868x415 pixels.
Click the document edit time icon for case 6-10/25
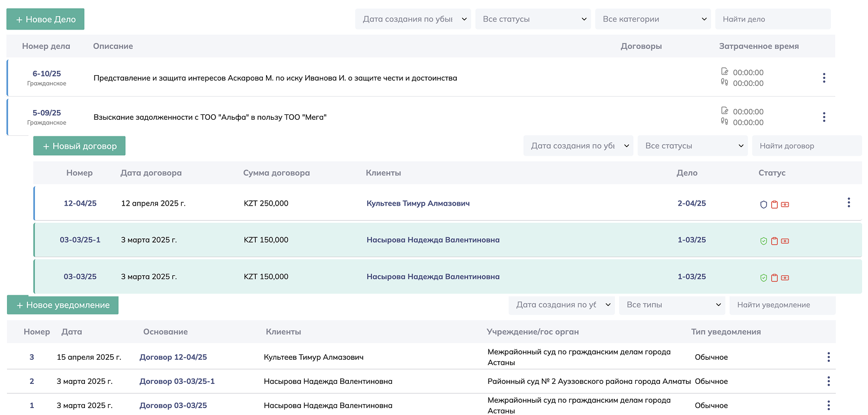(724, 72)
